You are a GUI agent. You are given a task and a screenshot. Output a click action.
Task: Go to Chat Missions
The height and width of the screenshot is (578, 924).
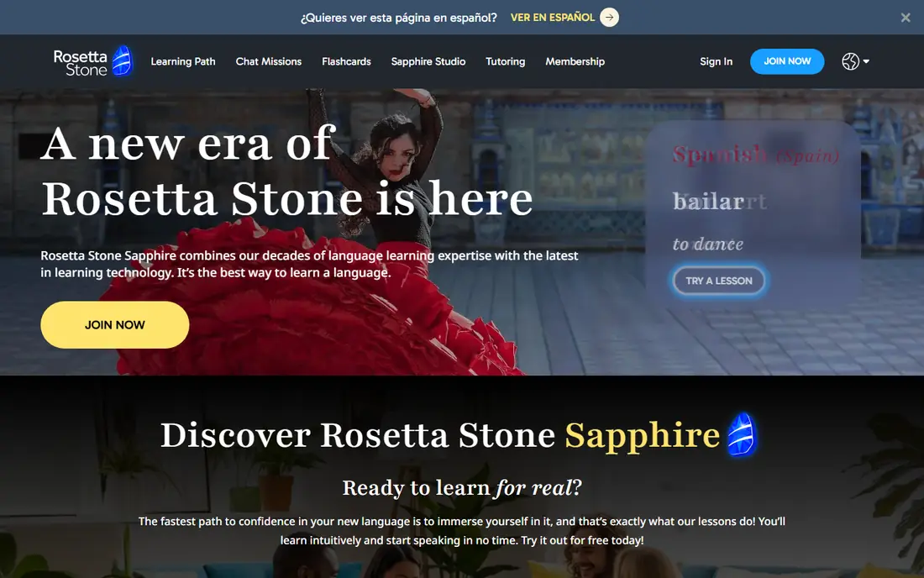[269, 61]
